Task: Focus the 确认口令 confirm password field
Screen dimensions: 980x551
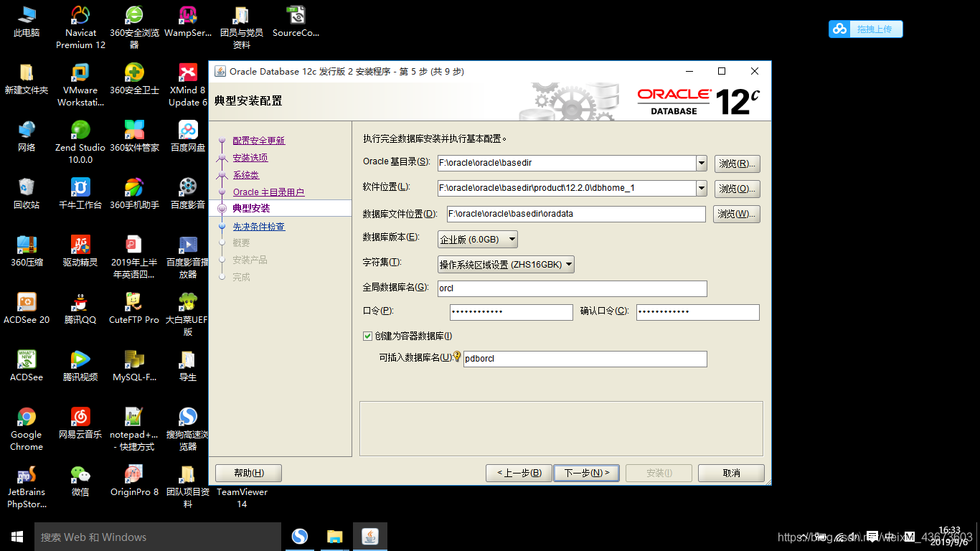Action: click(697, 312)
